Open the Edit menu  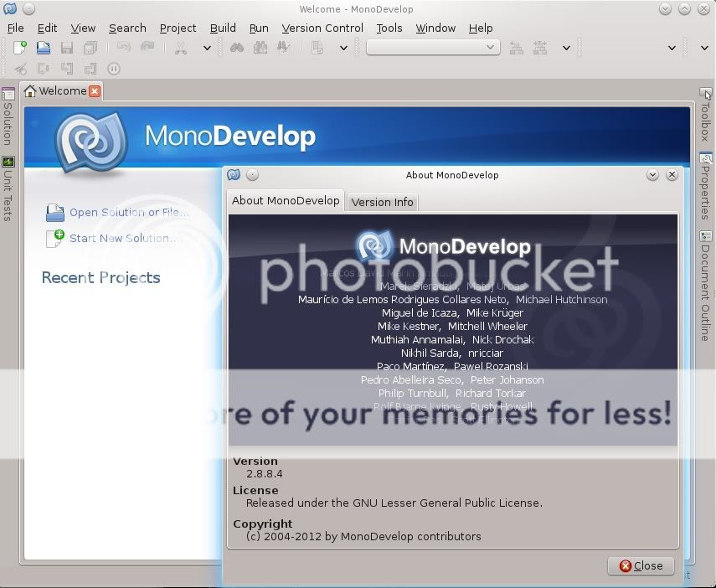pyautogui.click(x=47, y=28)
